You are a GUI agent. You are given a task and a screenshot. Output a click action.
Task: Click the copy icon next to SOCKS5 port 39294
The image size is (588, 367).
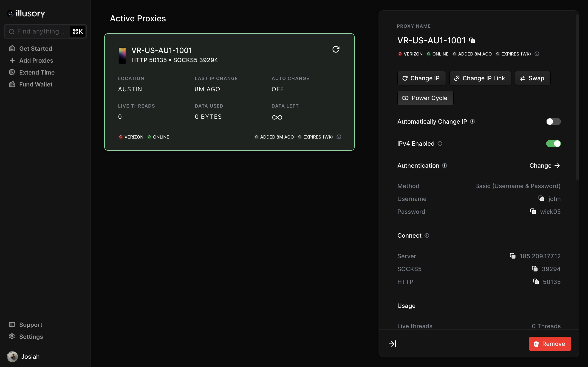(534, 269)
